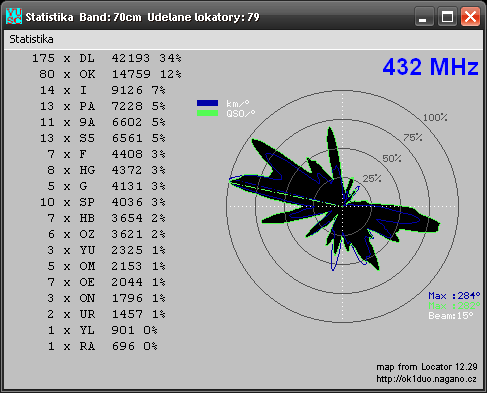Select the OK country statistics row
The width and height of the screenshot is (487, 393).
click(110, 74)
